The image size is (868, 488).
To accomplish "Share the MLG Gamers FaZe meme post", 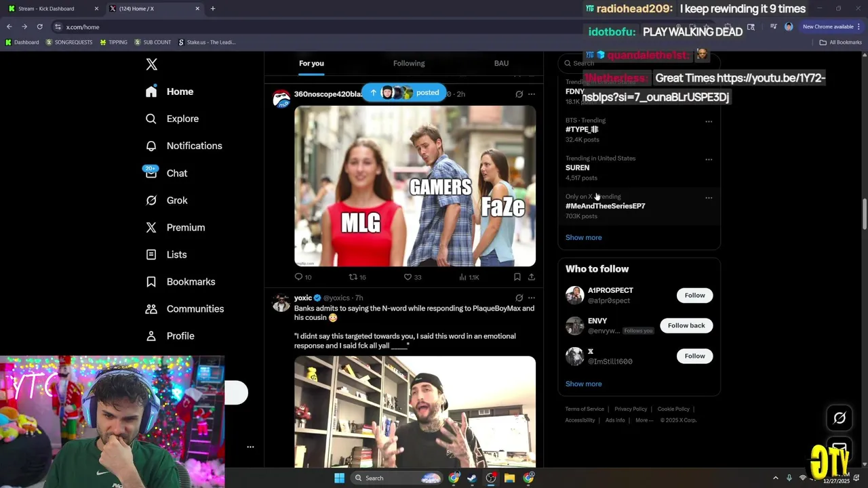I will [x=531, y=277].
